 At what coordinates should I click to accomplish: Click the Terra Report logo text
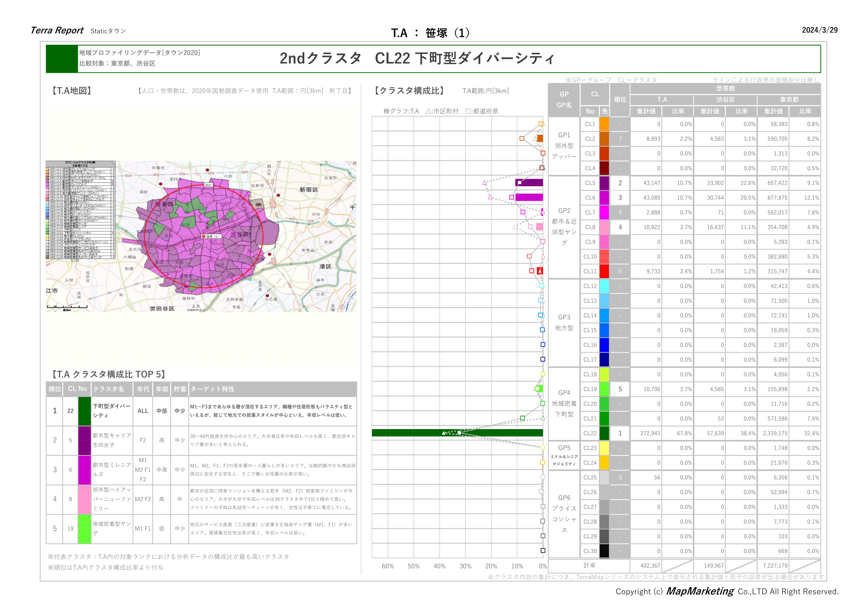pos(57,30)
